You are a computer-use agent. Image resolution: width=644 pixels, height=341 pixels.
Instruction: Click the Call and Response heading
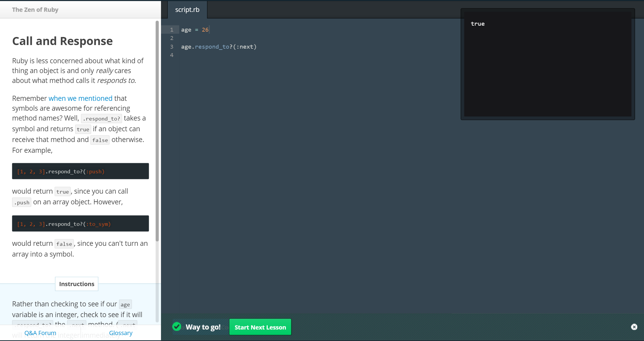tap(62, 41)
